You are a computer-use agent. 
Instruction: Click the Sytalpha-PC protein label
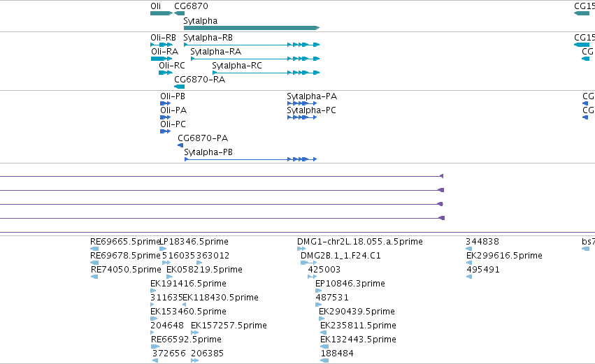312,110
